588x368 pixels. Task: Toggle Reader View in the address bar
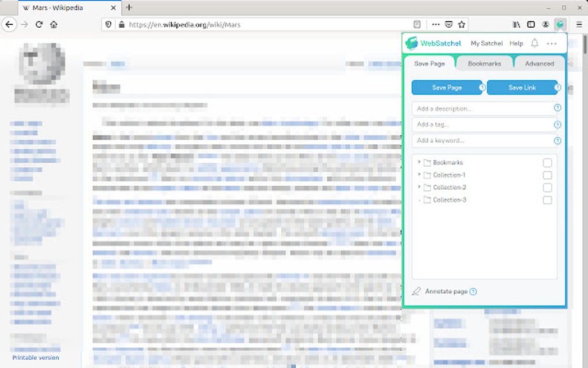pyautogui.click(x=417, y=24)
